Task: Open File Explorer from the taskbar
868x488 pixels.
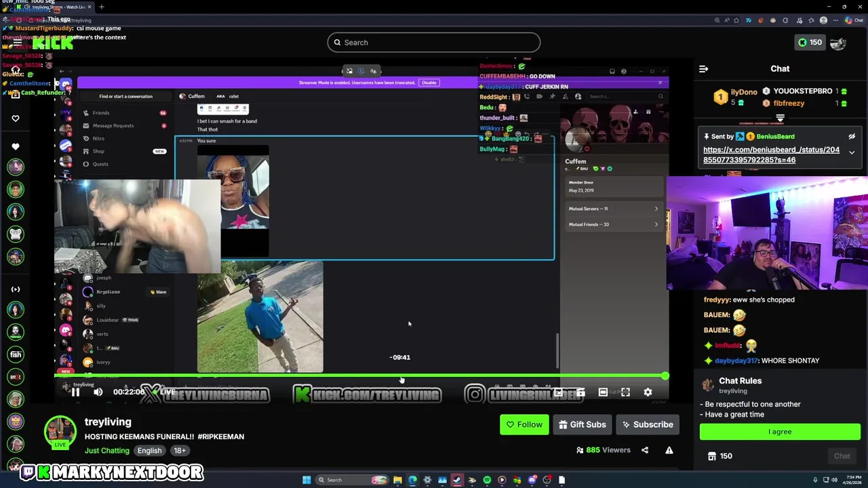Action: click(x=397, y=480)
